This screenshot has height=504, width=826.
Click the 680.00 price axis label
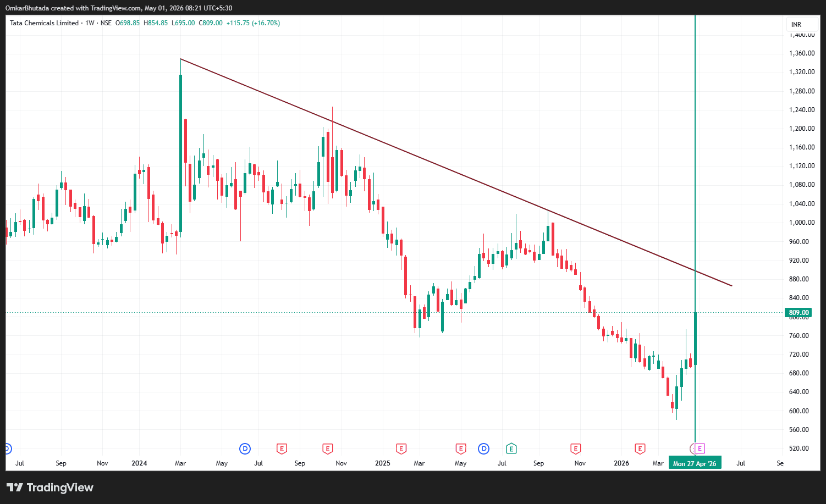(x=799, y=373)
